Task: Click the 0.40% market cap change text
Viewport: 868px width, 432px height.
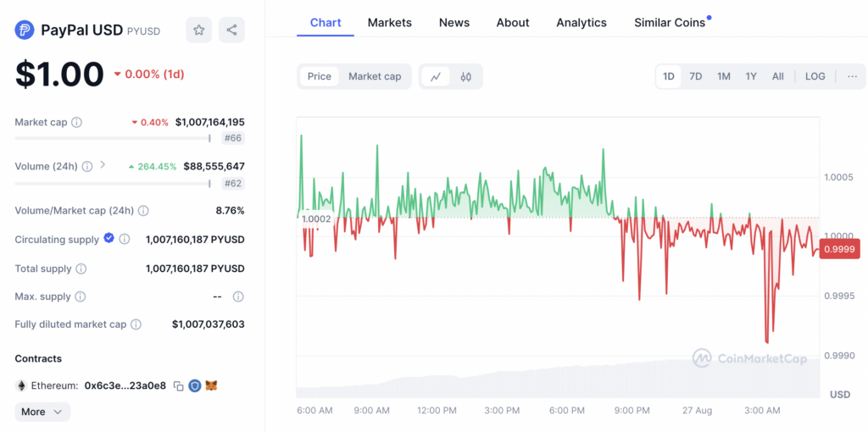Action: 154,122
